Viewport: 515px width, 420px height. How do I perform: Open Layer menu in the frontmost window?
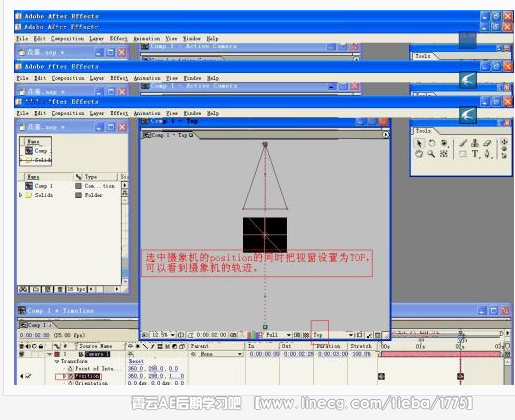(x=97, y=113)
